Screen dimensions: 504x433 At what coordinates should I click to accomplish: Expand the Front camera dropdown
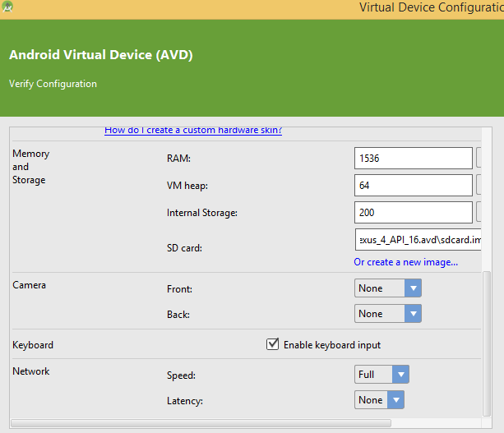[388, 288]
